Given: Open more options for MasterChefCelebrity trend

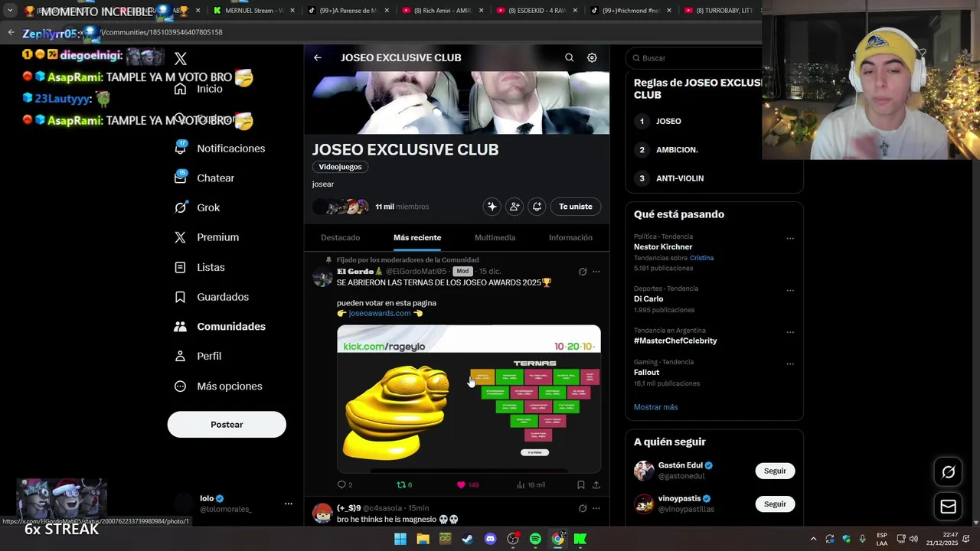Looking at the screenshot, I should [790, 332].
